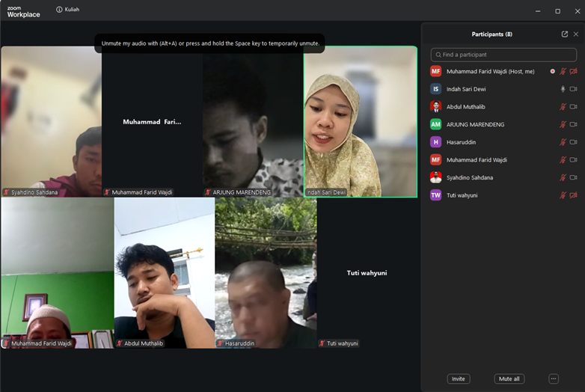Click Indah Sari Dewi's camera icon
Screen dimensions: 585x392
click(574, 89)
